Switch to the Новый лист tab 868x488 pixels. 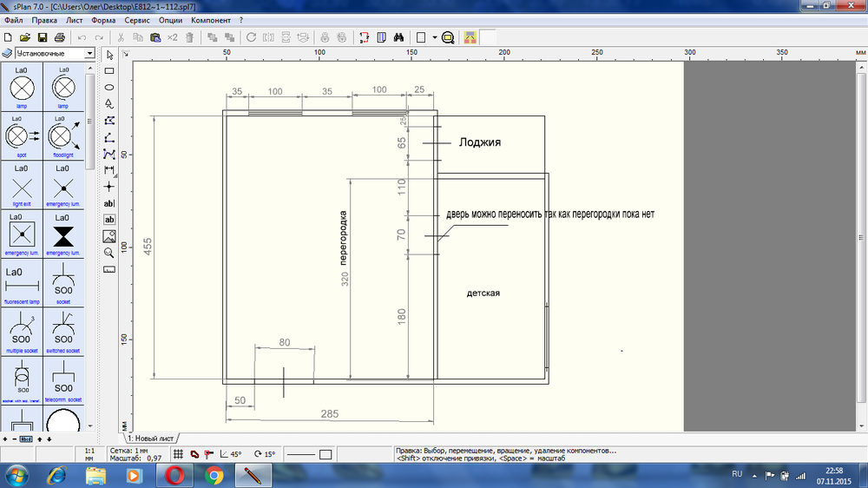tap(151, 439)
